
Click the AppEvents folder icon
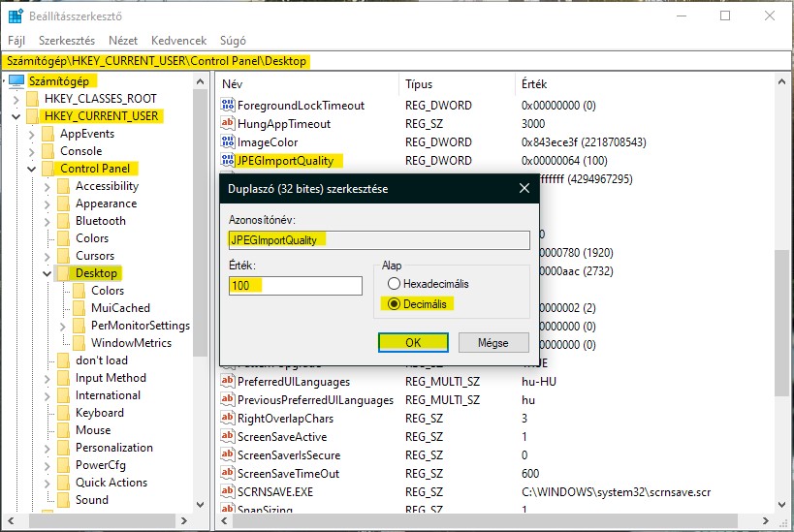tap(48, 134)
